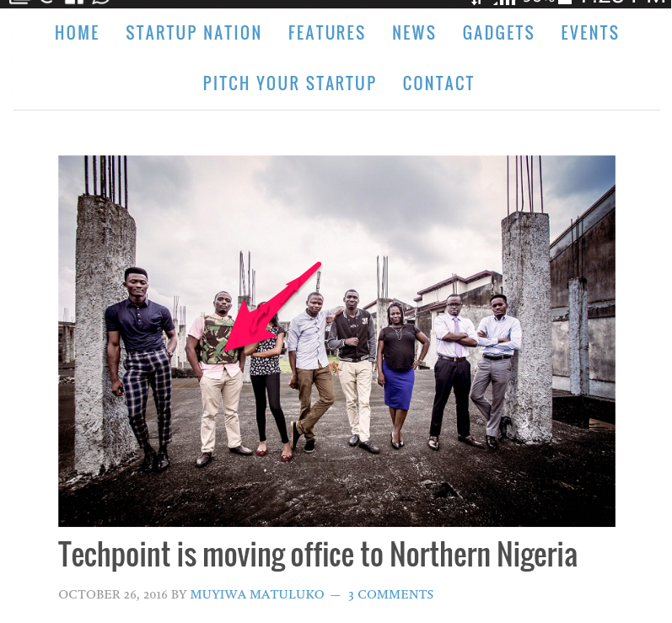Select the FEATURES menu item
Viewport: 672px width, 623px height.
[326, 33]
